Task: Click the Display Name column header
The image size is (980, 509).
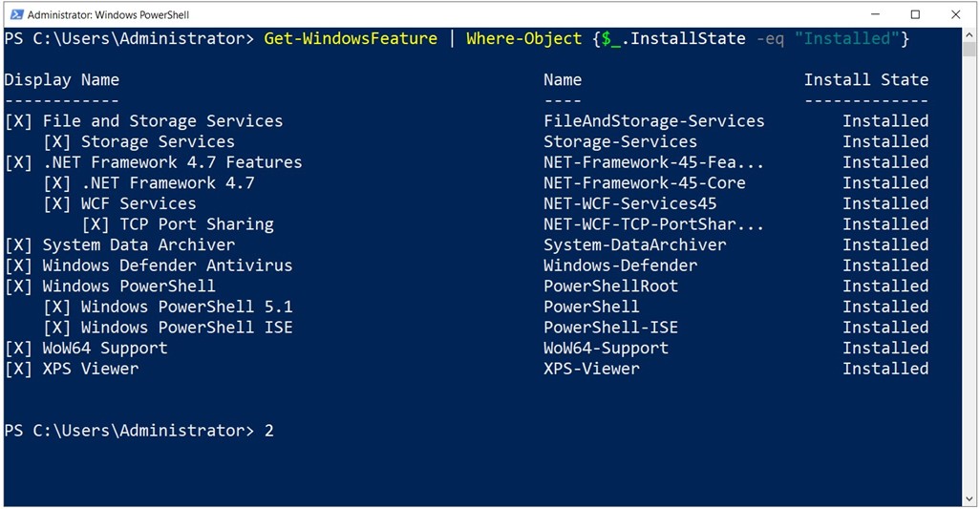Action: tap(62, 80)
